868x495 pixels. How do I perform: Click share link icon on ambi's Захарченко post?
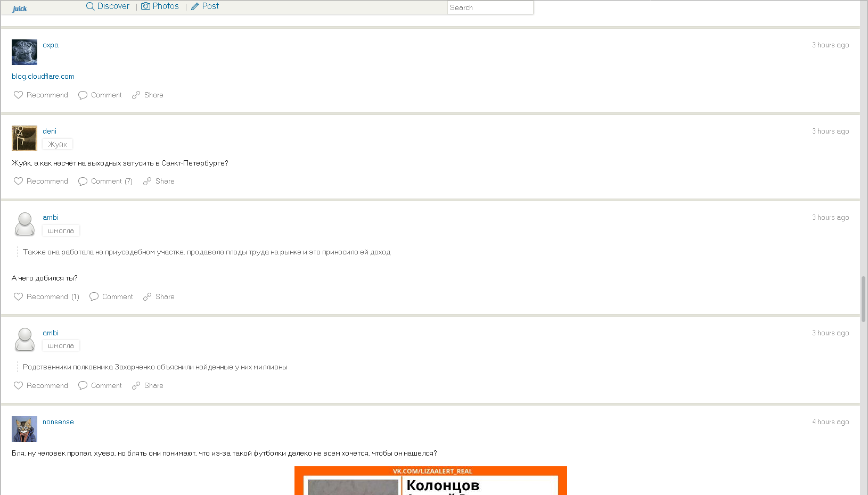point(136,385)
